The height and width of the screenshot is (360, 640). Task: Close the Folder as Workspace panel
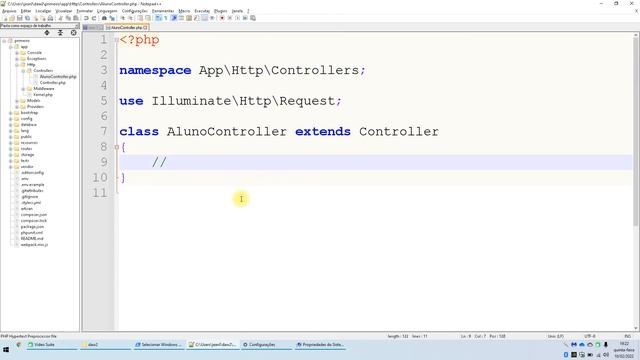[77, 26]
